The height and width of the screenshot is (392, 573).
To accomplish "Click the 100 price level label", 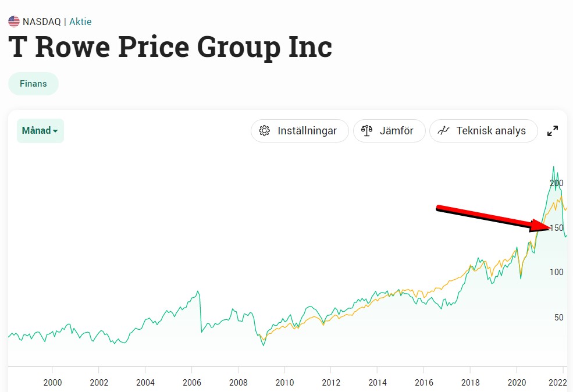I will [557, 273].
